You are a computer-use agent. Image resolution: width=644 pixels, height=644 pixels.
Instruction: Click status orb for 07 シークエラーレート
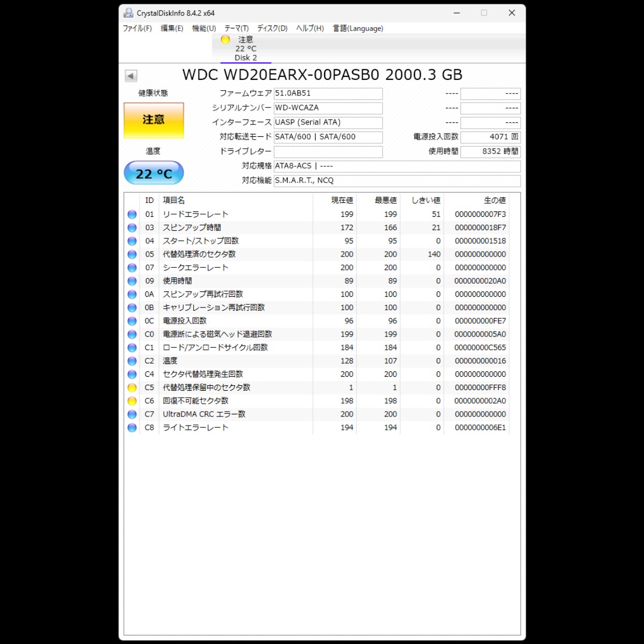click(x=132, y=268)
